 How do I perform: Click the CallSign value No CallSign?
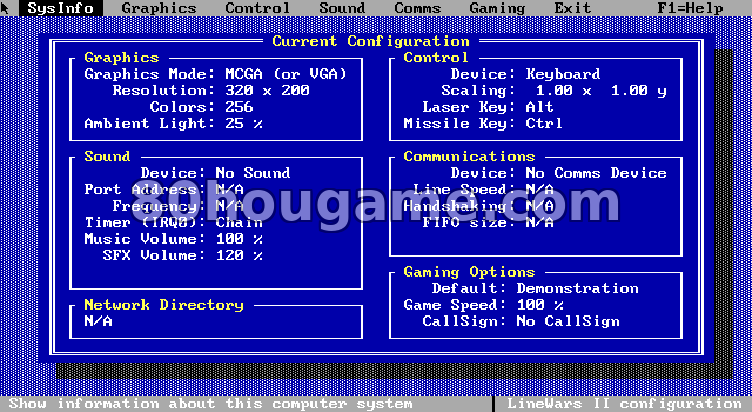click(x=568, y=321)
